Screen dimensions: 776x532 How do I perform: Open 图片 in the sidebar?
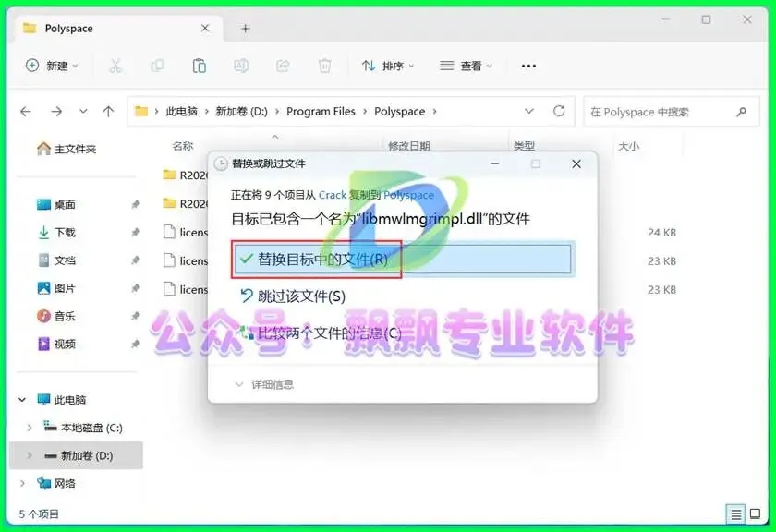click(56, 288)
